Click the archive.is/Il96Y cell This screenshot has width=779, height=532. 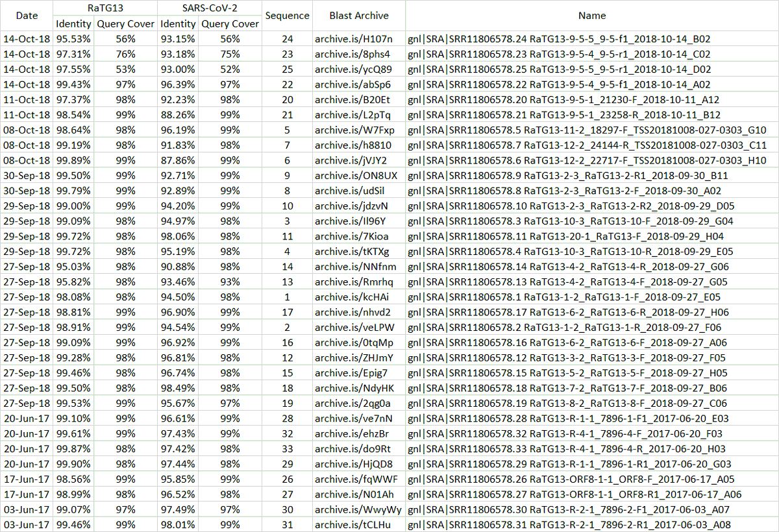359,221
